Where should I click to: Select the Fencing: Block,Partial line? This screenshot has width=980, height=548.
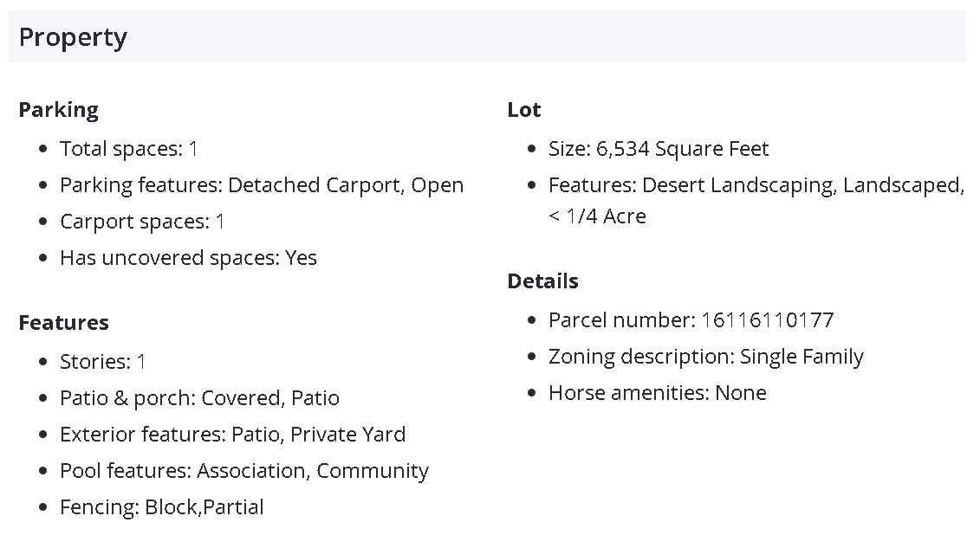coord(161,507)
